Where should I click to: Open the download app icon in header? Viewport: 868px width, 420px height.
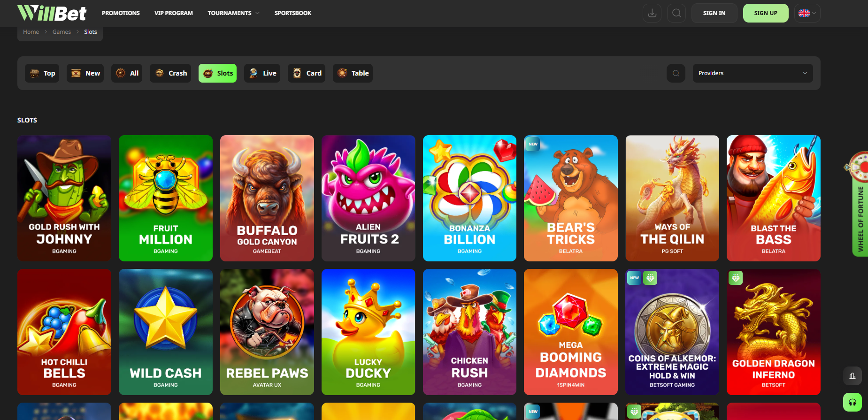pyautogui.click(x=652, y=13)
